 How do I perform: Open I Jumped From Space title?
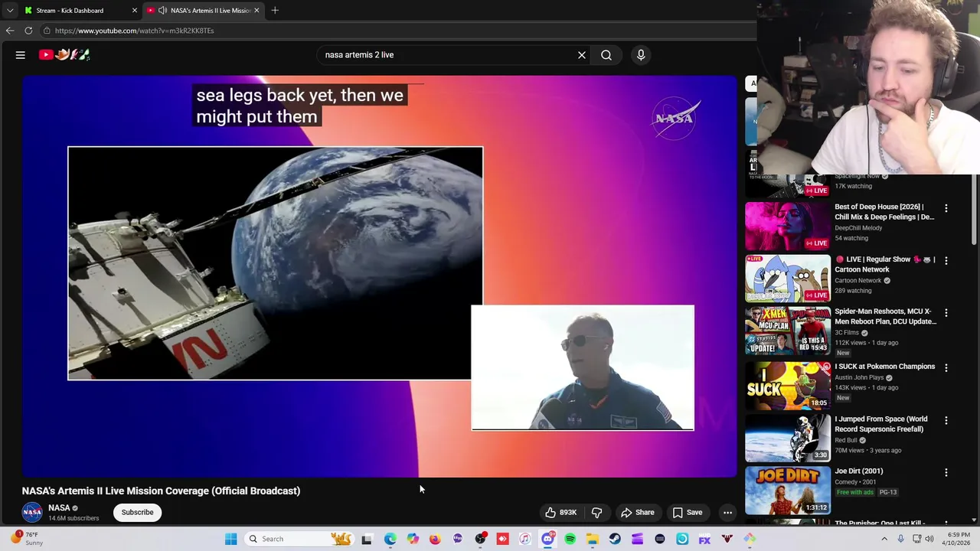881,424
